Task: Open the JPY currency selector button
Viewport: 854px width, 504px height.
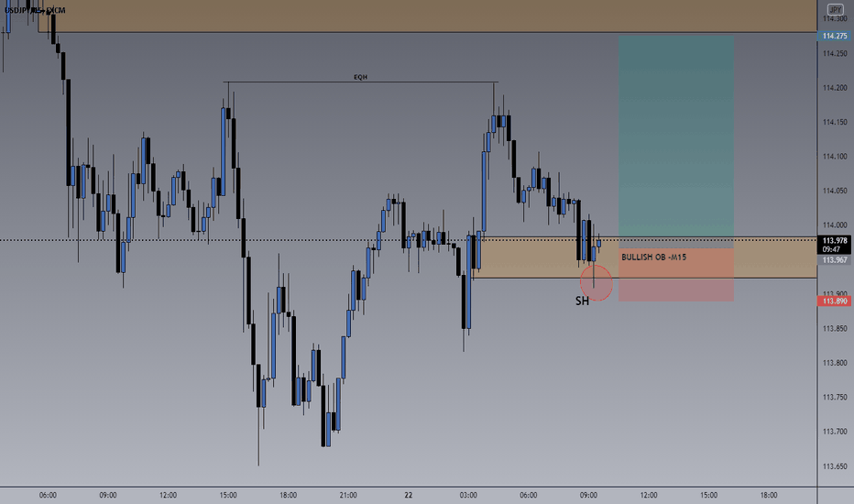Action: pos(835,9)
